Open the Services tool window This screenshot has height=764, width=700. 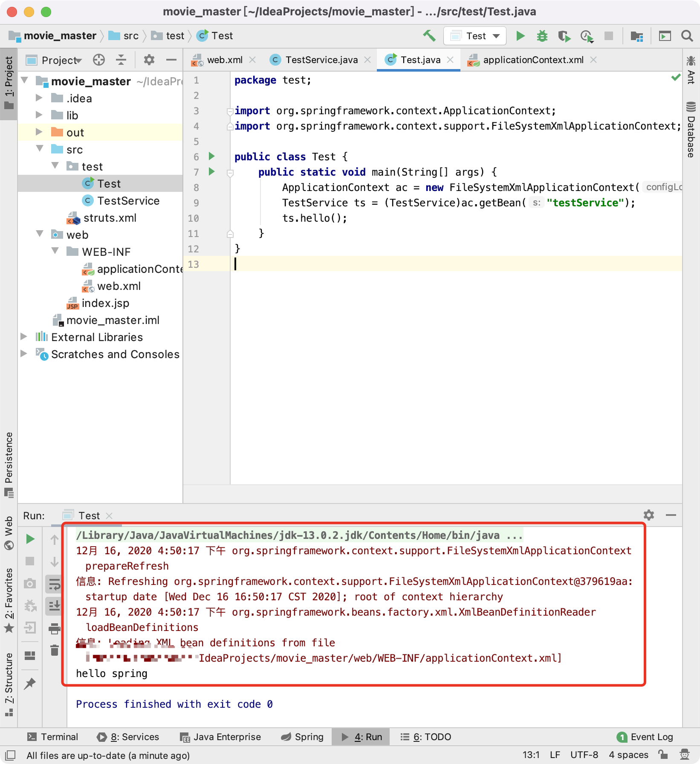(x=127, y=737)
